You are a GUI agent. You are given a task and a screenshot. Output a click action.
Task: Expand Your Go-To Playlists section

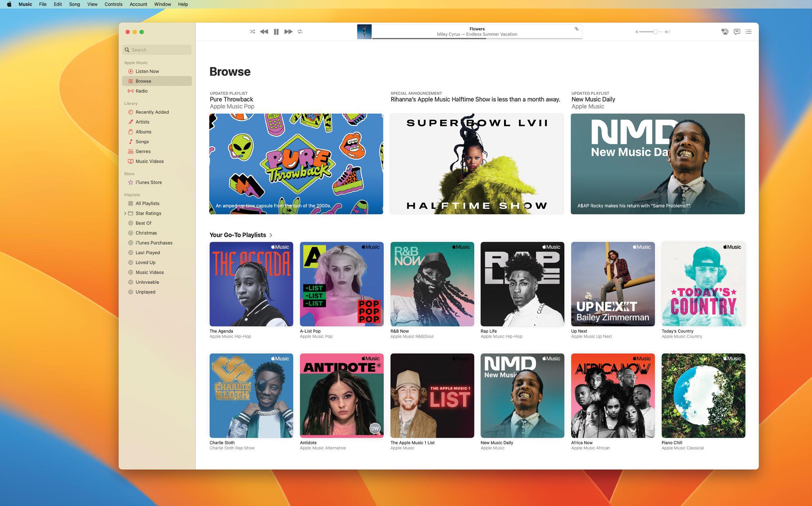(x=241, y=235)
